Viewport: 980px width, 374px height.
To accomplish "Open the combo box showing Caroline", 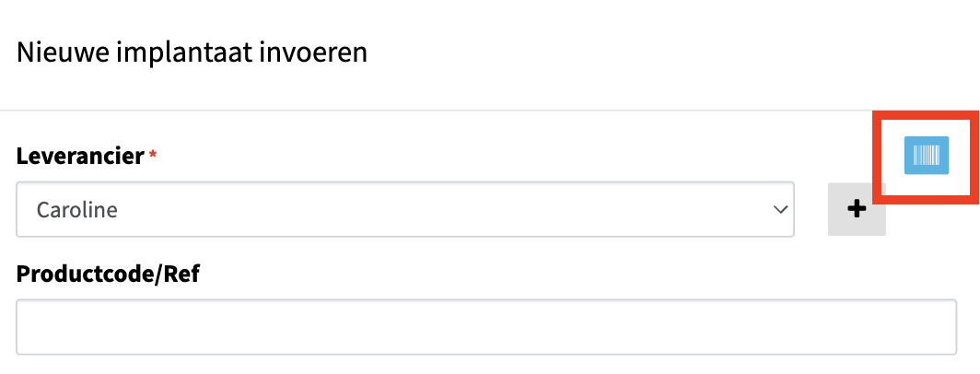I will (x=405, y=209).
